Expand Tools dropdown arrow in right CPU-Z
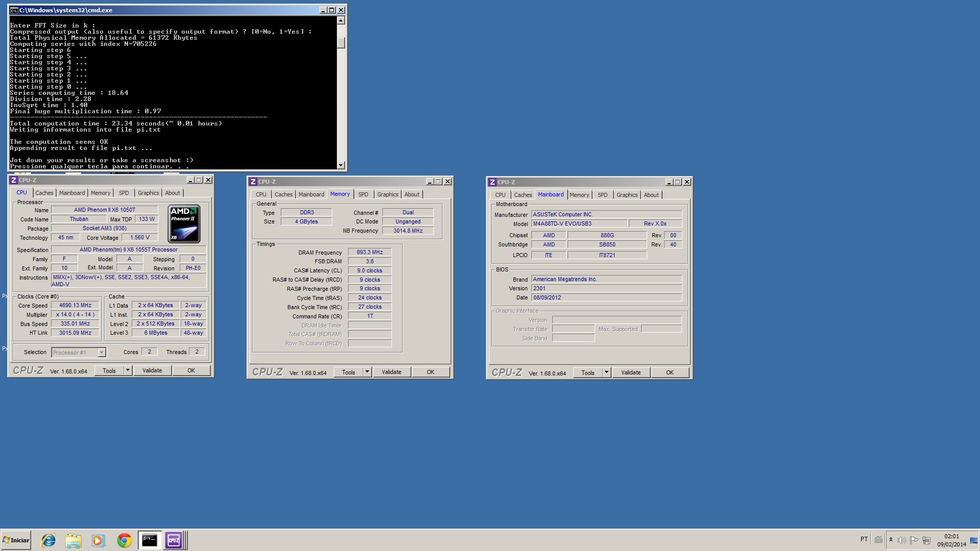 [x=607, y=372]
